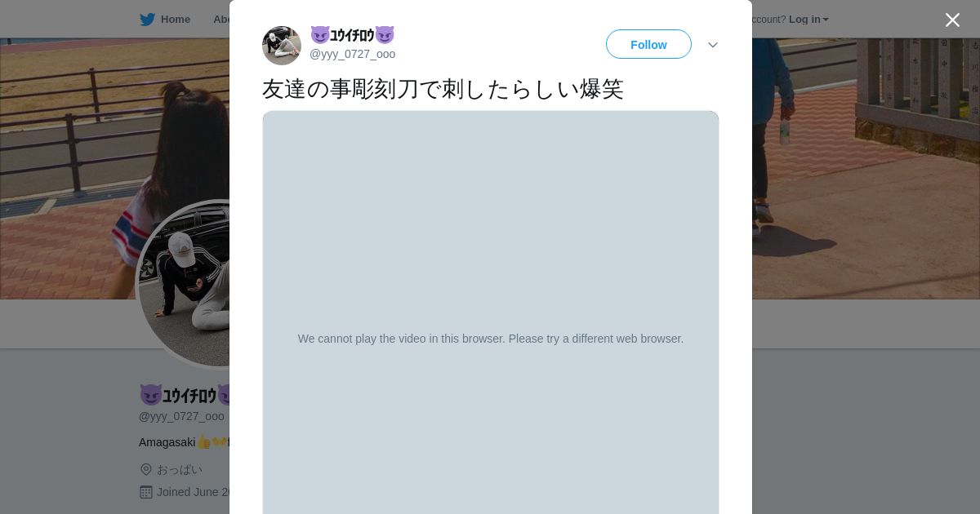The image size is (980, 514).
Task: Click the location pin icon in the profile
Action: point(146,469)
